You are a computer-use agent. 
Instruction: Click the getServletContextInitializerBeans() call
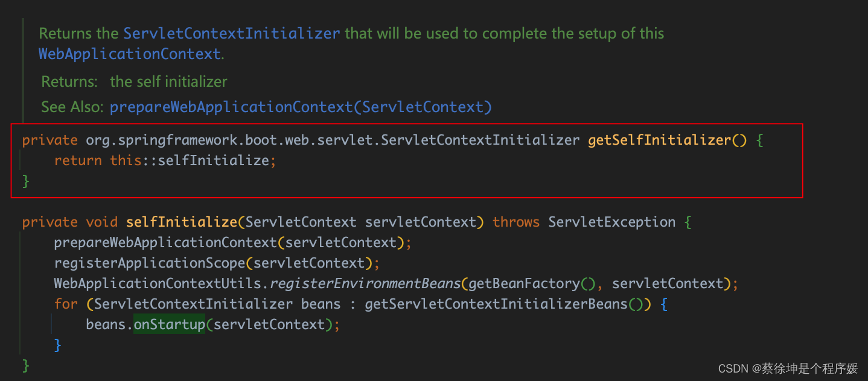click(x=503, y=303)
